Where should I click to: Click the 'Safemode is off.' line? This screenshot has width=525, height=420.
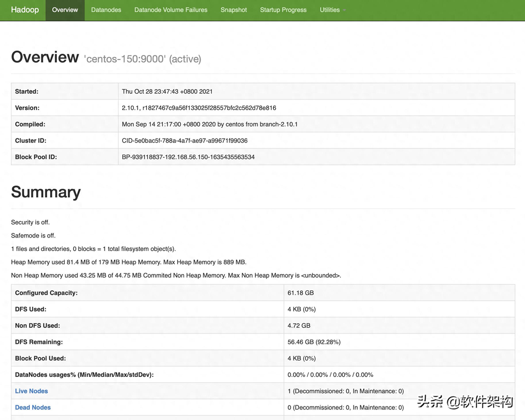tap(33, 235)
